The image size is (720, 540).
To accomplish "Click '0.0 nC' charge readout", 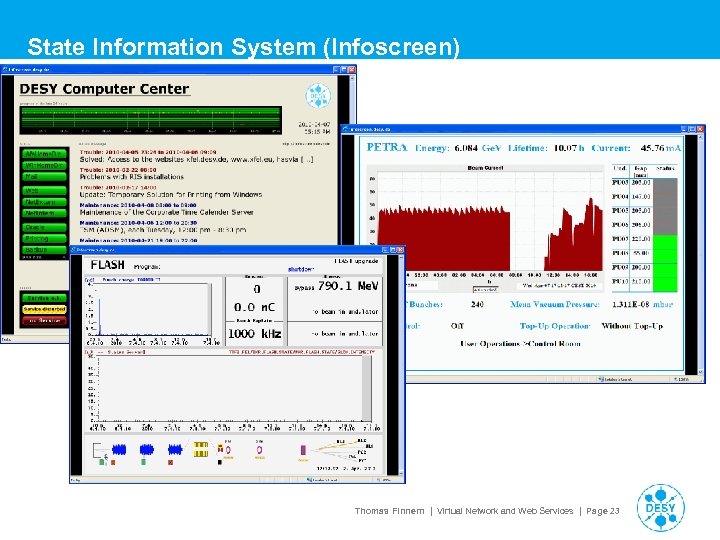I will tap(254, 307).
